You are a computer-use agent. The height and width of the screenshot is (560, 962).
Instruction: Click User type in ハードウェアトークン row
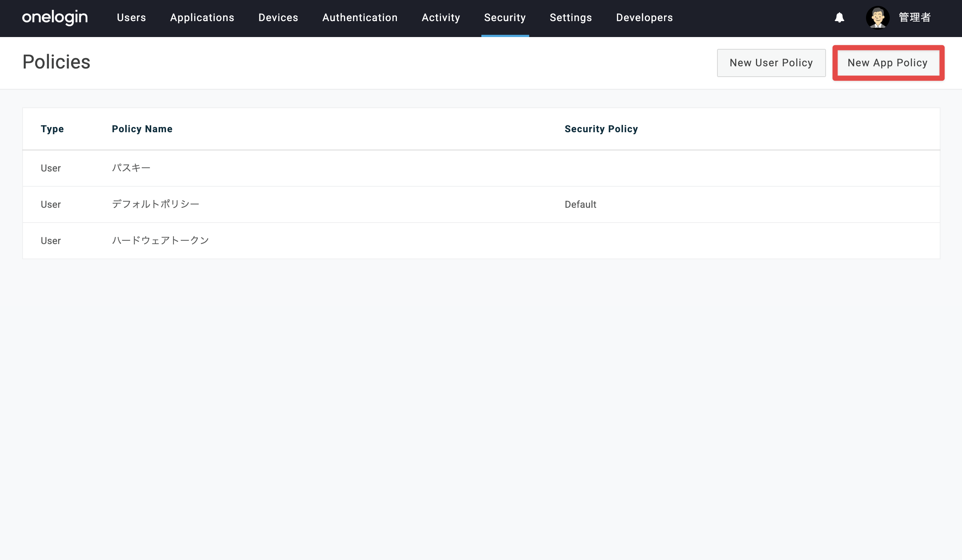[x=51, y=241]
